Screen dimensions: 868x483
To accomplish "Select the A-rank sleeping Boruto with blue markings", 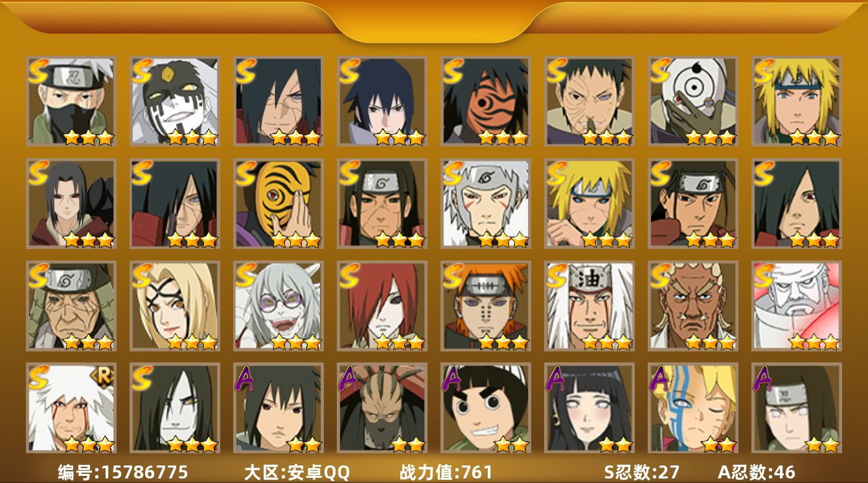I will click(693, 408).
